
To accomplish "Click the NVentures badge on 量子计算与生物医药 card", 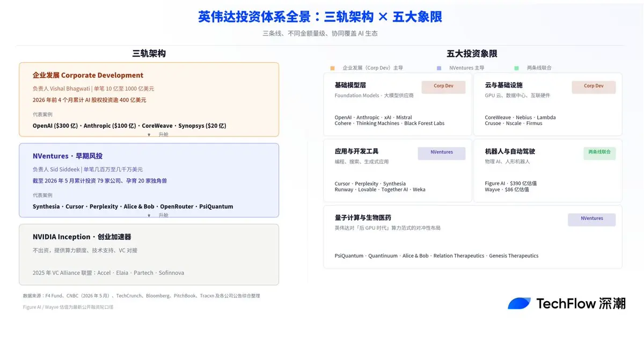I will [x=592, y=219].
